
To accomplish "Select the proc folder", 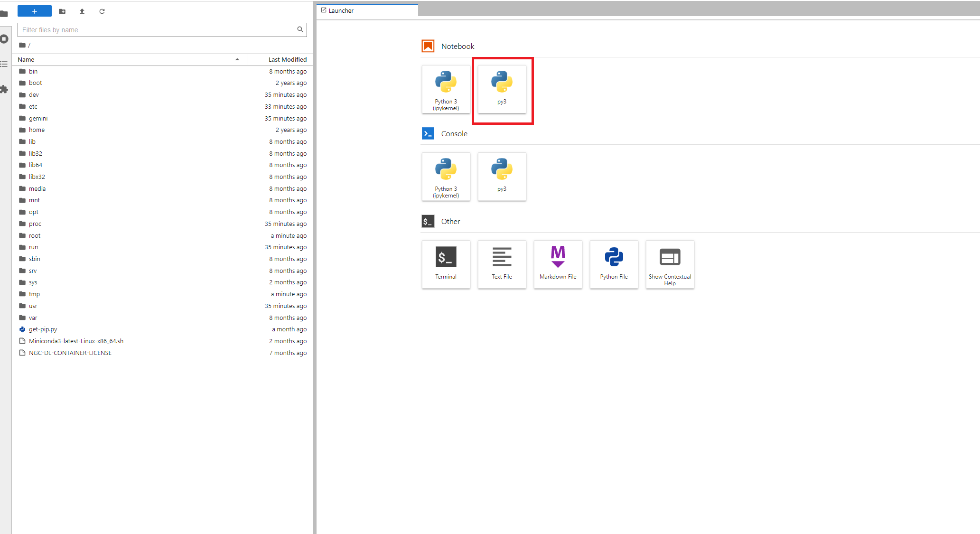I will [162, 224].
